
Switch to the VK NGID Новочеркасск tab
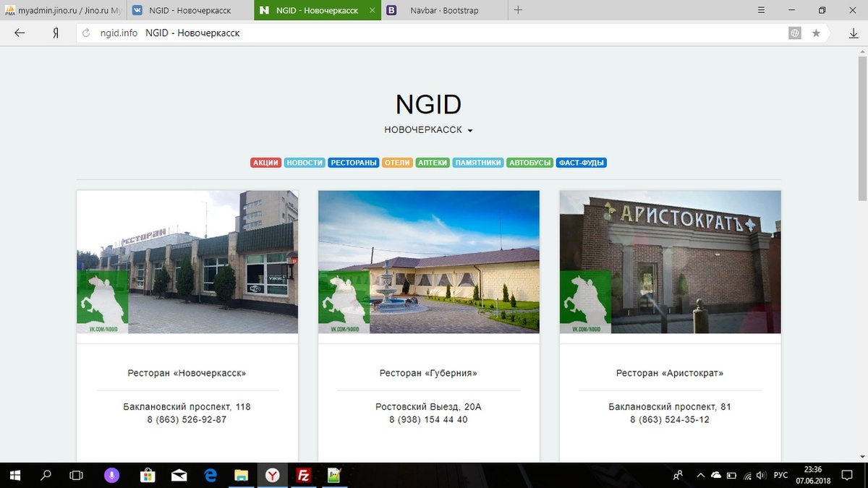pos(190,11)
